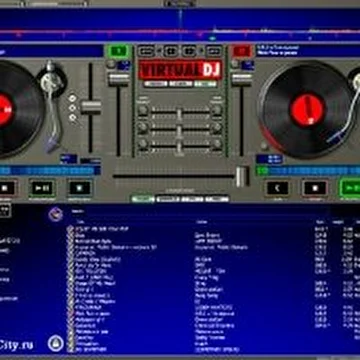Click the stop button on the right deck
Image resolution: width=360 pixels, height=360 pixels.
pyautogui.click(x=315, y=188)
